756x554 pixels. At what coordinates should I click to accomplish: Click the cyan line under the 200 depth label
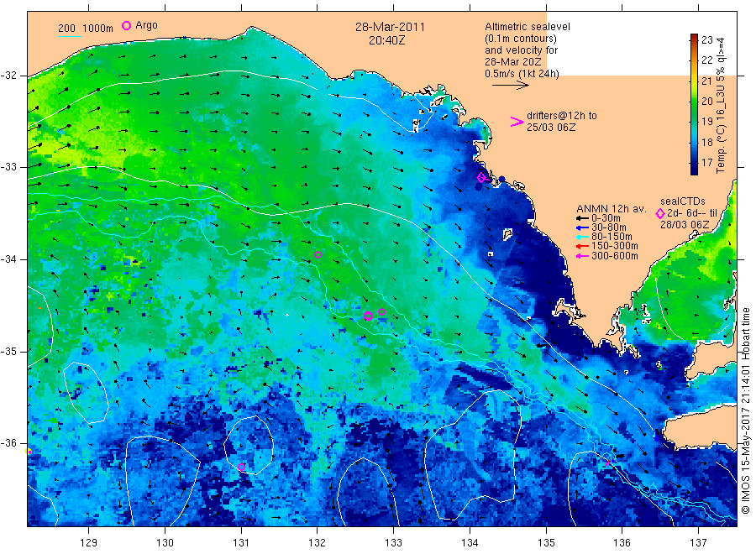coord(70,36)
